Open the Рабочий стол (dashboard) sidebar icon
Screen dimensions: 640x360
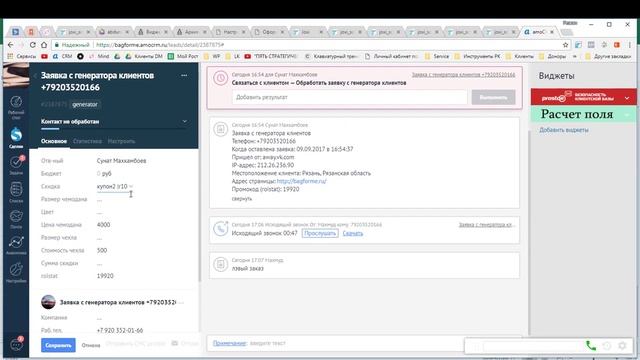[x=16, y=107]
